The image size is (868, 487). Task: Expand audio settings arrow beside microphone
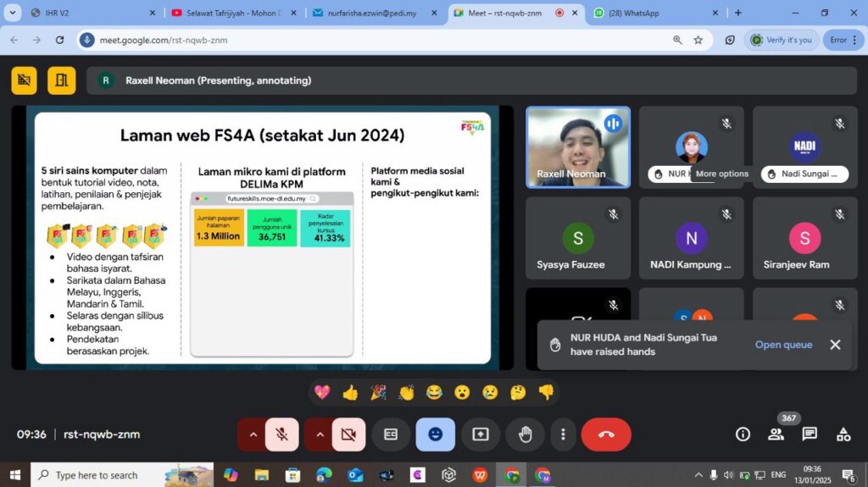[253, 434]
